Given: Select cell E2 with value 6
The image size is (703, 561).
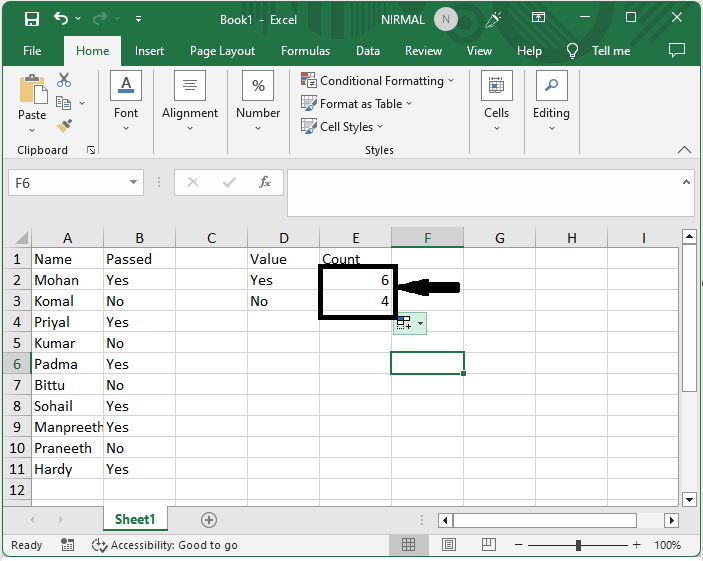Looking at the screenshot, I should [x=356, y=280].
